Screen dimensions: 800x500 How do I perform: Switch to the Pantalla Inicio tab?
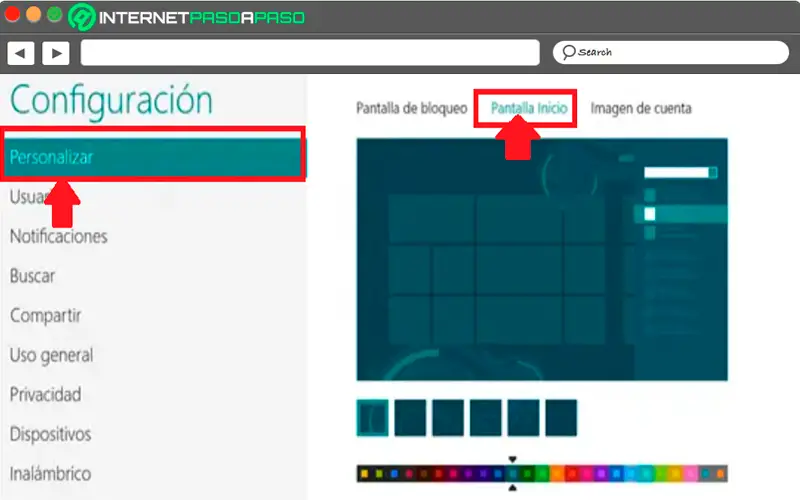[529, 108]
